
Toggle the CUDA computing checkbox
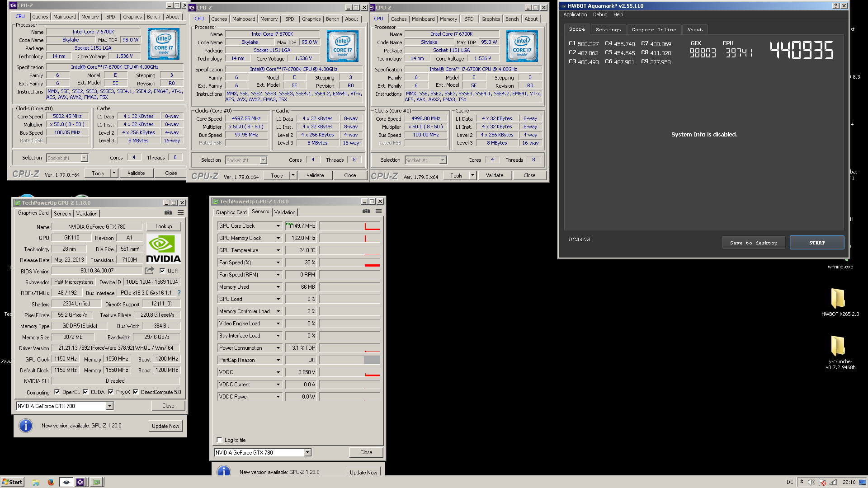pos(85,392)
